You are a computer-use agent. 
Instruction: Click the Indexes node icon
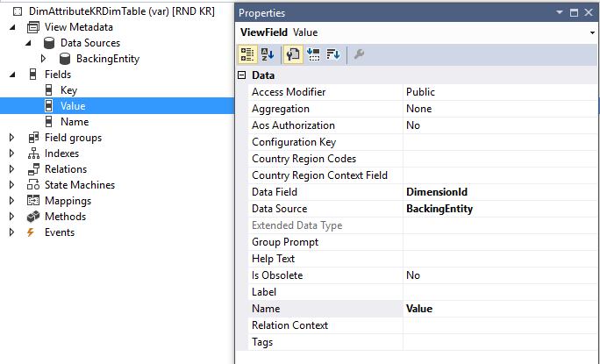coord(32,153)
